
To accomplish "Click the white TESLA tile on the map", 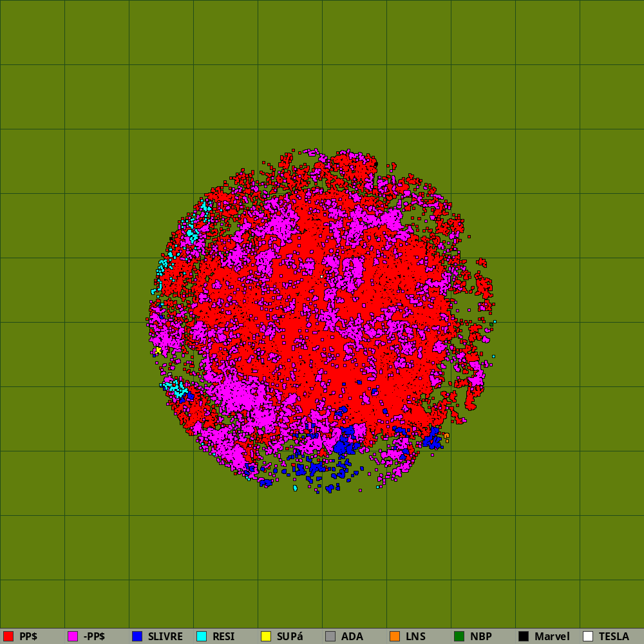I will pos(321,276).
